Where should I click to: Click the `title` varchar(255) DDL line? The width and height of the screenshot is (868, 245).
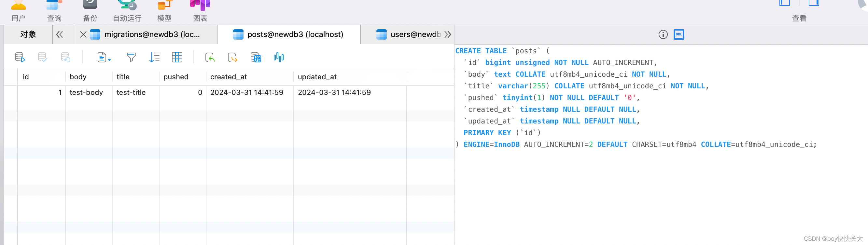(586, 86)
